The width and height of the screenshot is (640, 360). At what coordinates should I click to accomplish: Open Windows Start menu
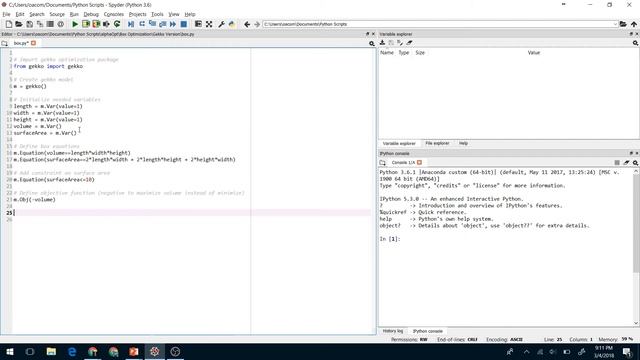[x=9, y=352]
